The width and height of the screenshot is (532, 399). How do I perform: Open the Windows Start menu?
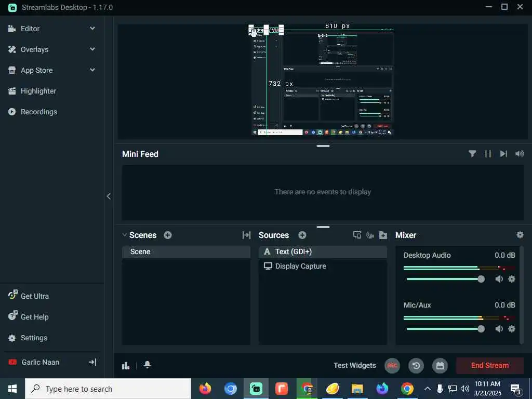click(12, 389)
